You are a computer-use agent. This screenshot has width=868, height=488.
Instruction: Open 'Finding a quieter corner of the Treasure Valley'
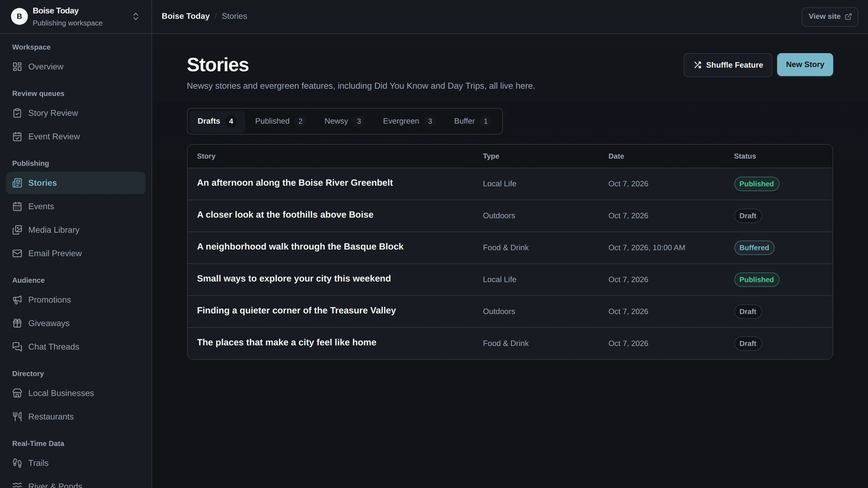(x=296, y=310)
